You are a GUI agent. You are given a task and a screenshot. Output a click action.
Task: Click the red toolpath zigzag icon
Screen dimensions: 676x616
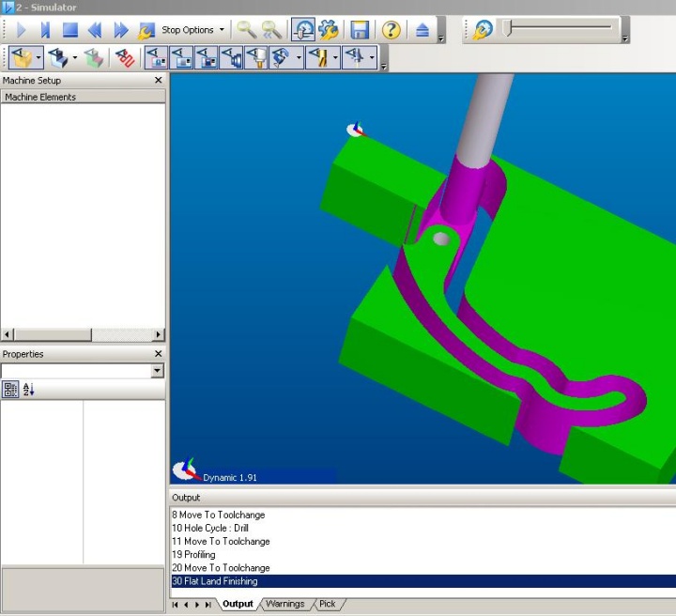pos(125,58)
